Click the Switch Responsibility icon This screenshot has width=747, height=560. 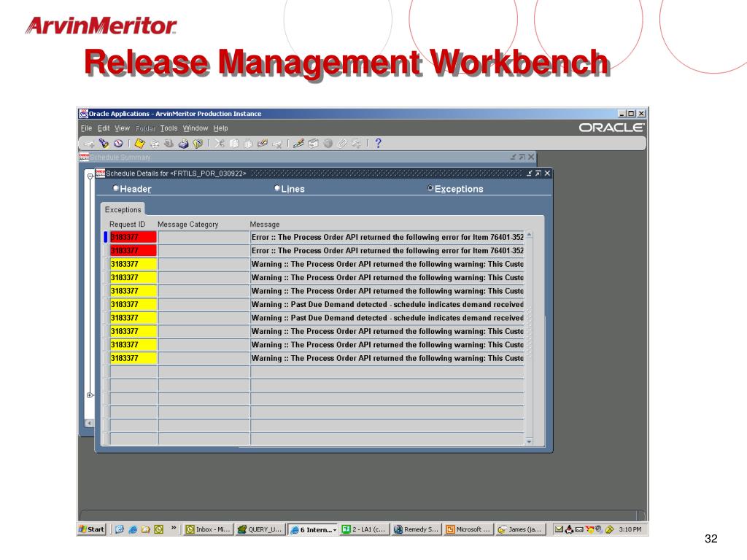point(169,144)
